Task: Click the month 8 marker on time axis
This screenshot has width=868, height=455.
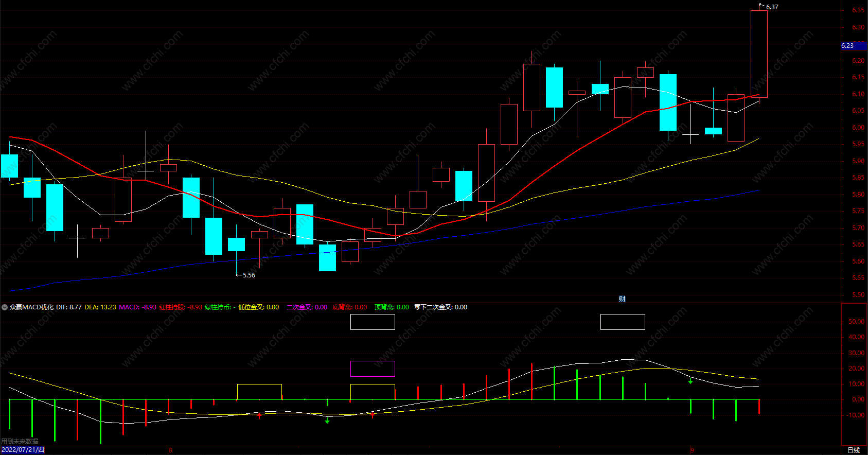Action: click(x=170, y=450)
